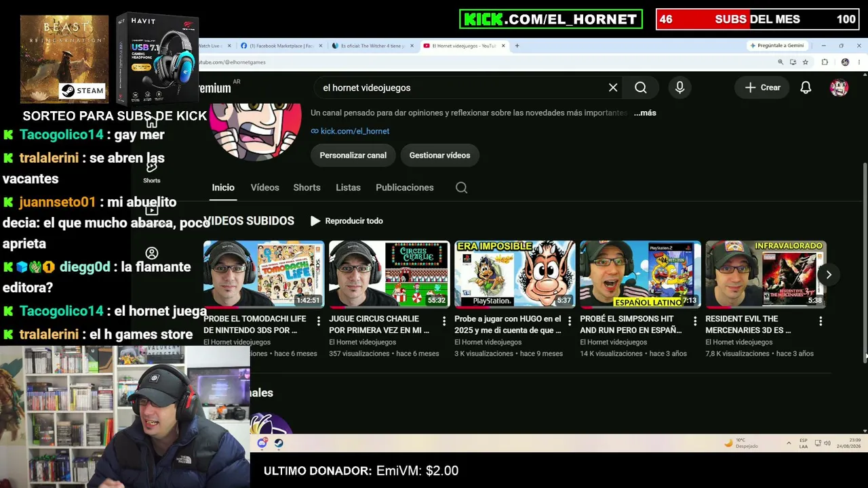The height and width of the screenshot is (488, 868).
Task: Click the 'RESIDENT EVIL THE MERCENARIES 3D' title
Action: pyautogui.click(x=749, y=325)
